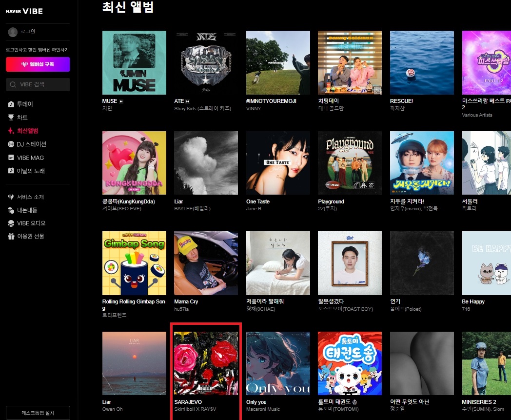
Task: Open the One Taste album cover
Action: point(278,163)
